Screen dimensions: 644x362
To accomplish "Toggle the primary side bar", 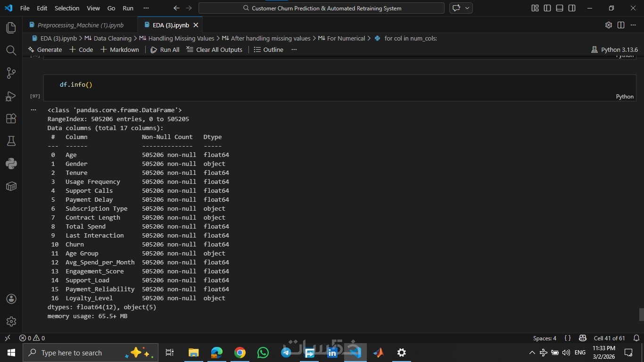I will coord(547,8).
